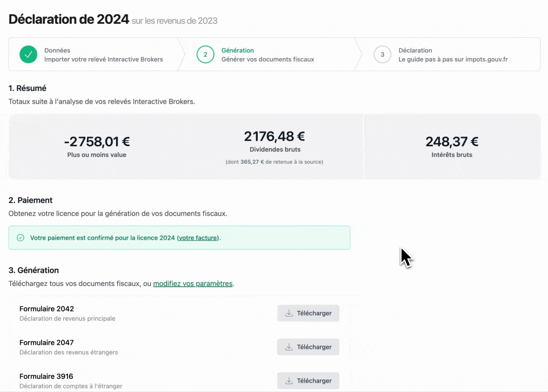Go to the Données step label
Image resolution: width=548 pixels, height=392 pixels.
click(57, 50)
